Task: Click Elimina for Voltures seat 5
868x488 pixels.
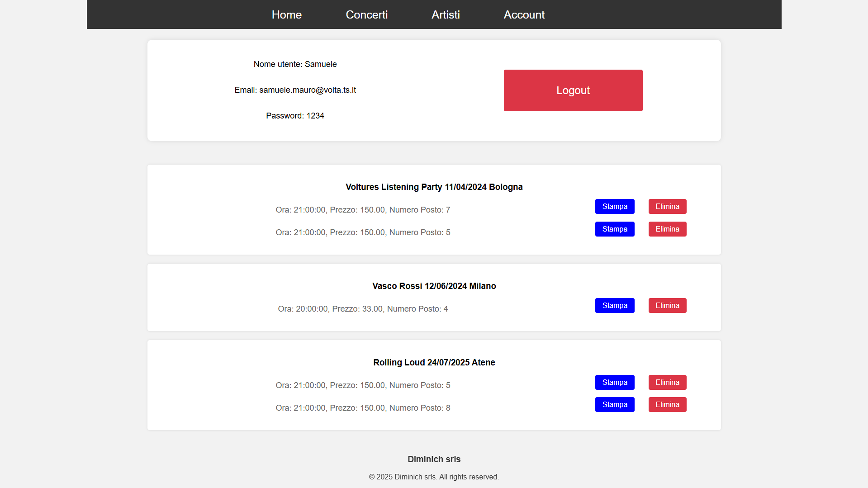Action: pos(667,229)
